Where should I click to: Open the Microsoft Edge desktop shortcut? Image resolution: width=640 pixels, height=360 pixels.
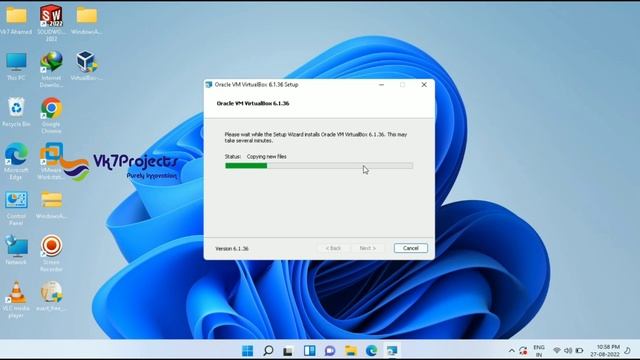[16, 161]
